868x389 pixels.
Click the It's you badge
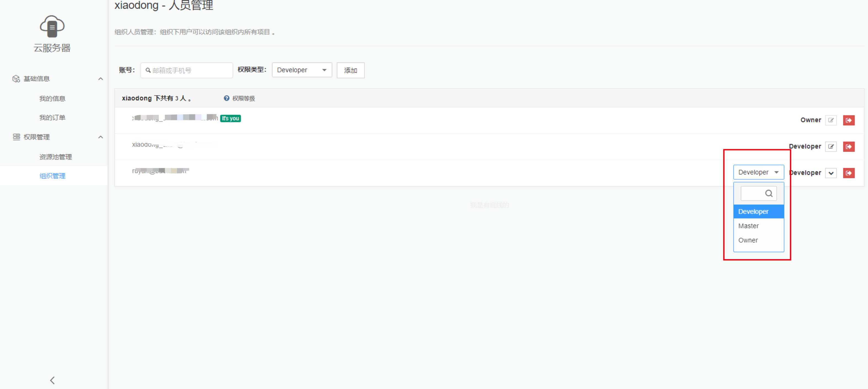(x=231, y=118)
